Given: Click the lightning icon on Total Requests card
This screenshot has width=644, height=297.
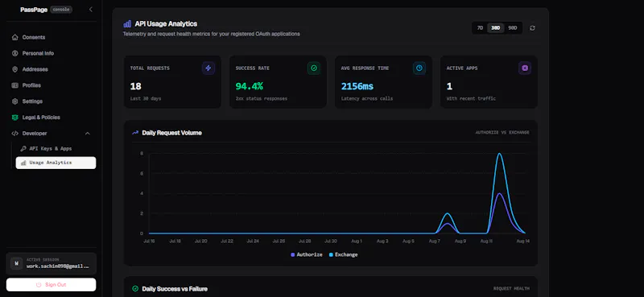Looking at the screenshot, I should click(208, 68).
